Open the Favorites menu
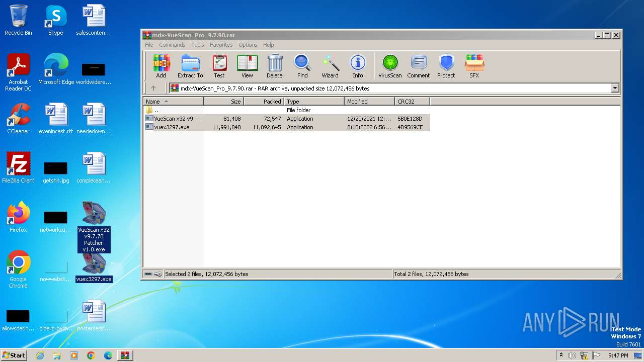This screenshot has width=644, height=362. 221,45
